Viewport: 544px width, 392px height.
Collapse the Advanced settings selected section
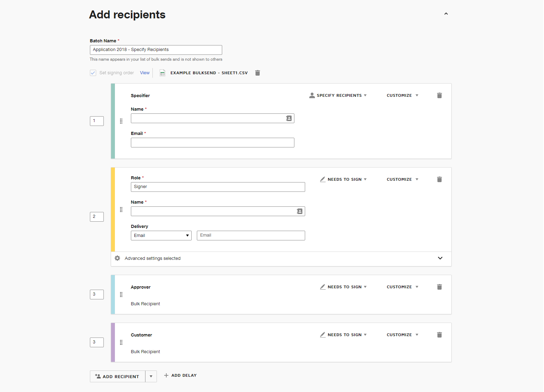440,258
